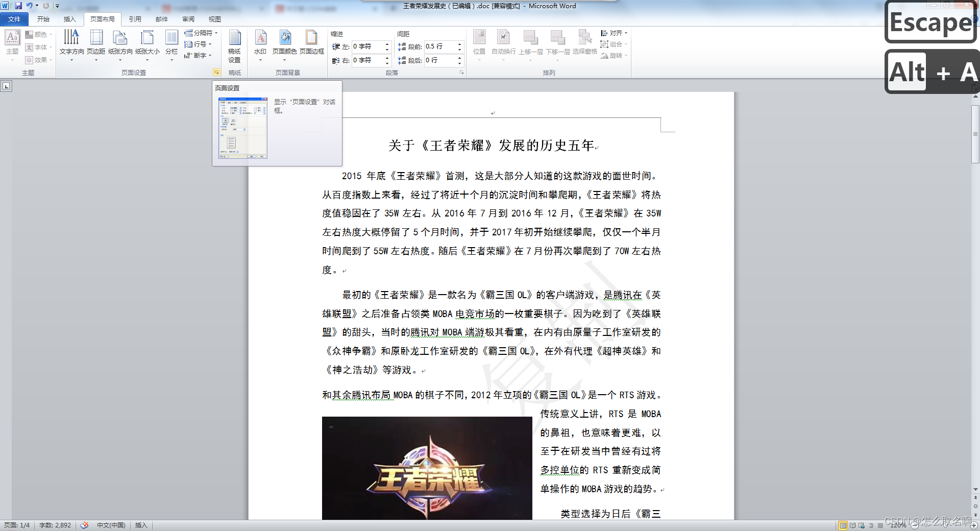Screen dimensions: 980x531
Task: Click the 王者荣耀 logo image in document
Action: pyautogui.click(x=427, y=468)
